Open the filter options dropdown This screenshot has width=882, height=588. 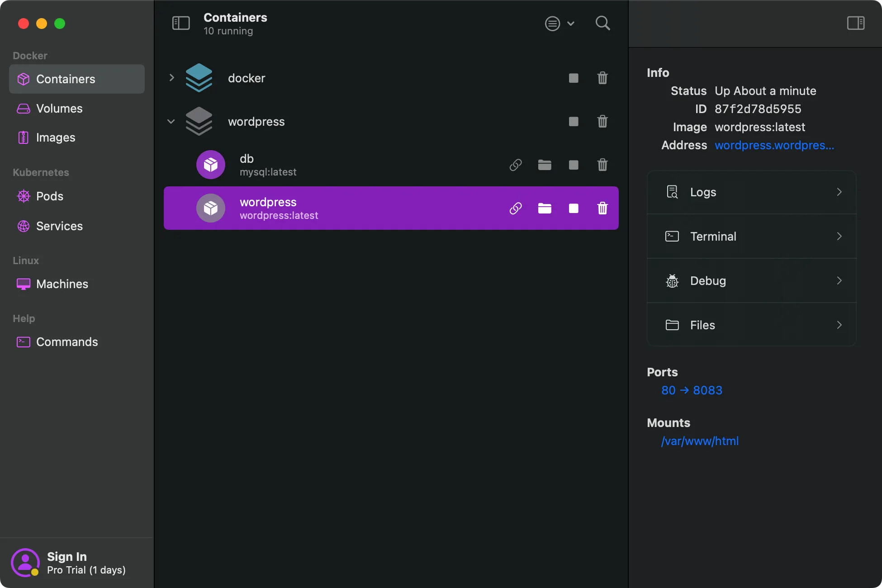560,24
